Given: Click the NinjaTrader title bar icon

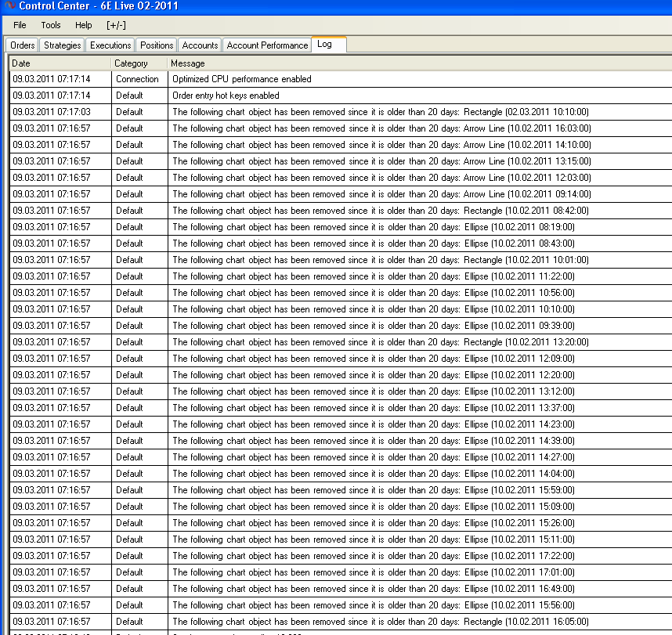Looking at the screenshot, I should tap(9, 5).
